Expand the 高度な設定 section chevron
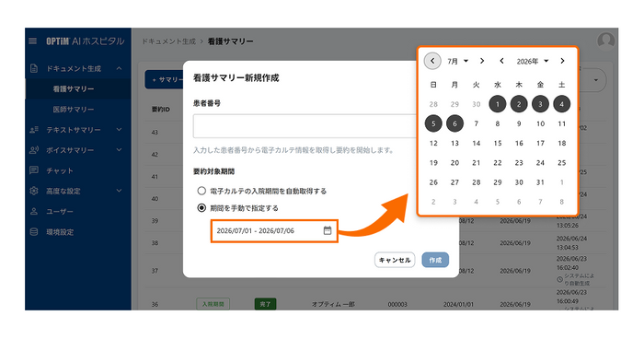Viewport: 644px width, 339px height. coord(119,191)
